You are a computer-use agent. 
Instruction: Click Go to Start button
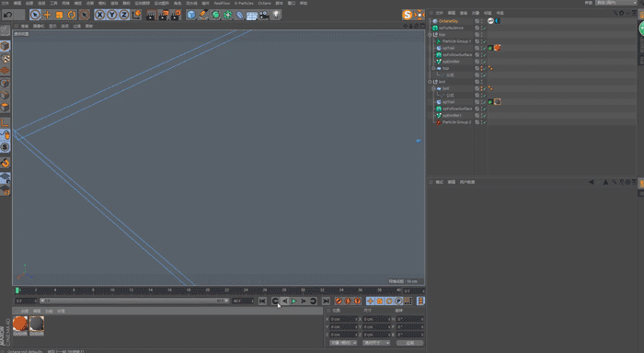262,302
